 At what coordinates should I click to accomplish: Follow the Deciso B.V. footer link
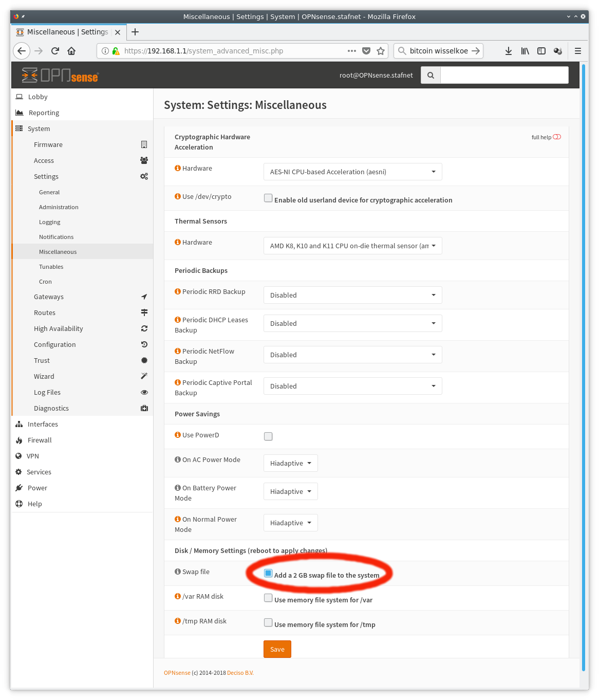pyautogui.click(x=240, y=673)
